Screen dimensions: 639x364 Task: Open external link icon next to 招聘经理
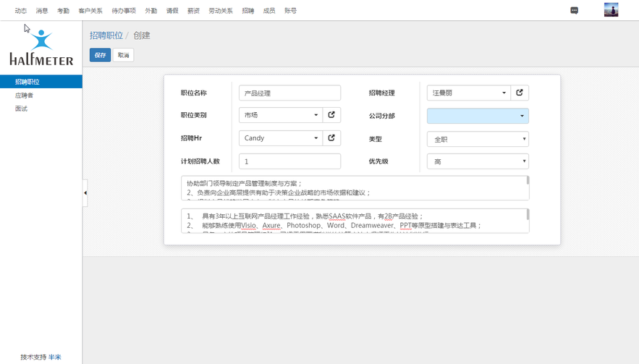tap(520, 93)
